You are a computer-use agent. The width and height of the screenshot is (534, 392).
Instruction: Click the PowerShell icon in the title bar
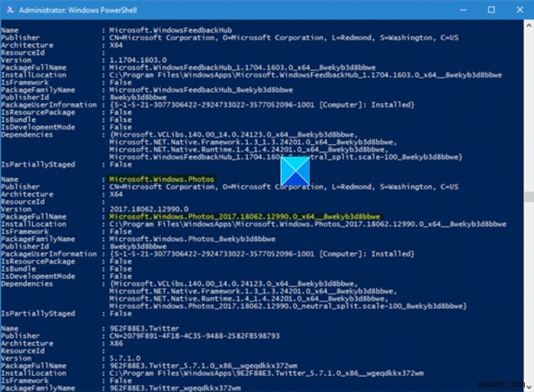pos(10,10)
